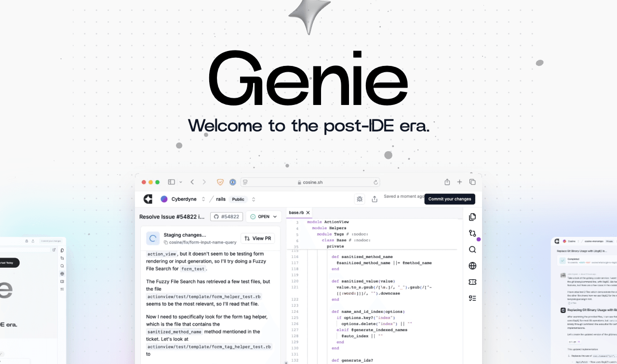Click the bug debug icon in main header

[x=359, y=199]
